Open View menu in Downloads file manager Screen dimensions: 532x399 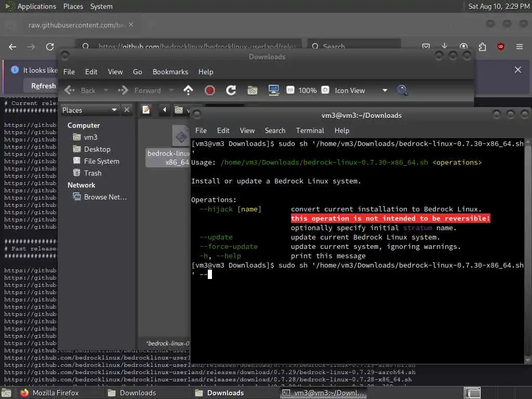pos(115,72)
